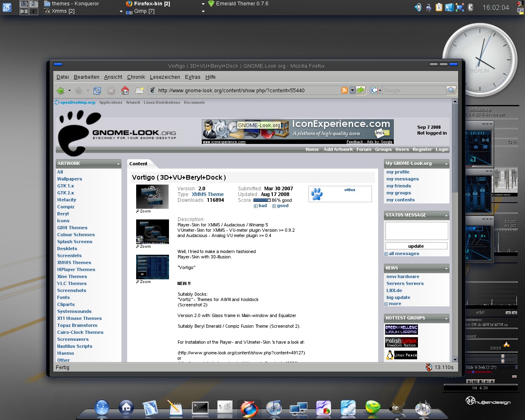This screenshot has height=420, width=525.
Task: Open the IconExperience.com banner ad
Action: pyautogui.click(x=298, y=132)
